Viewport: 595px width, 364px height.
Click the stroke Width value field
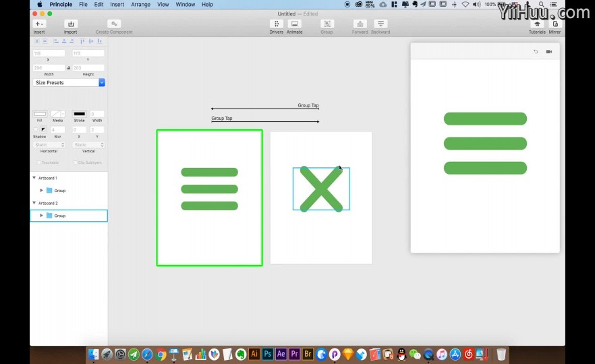coord(97,114)
